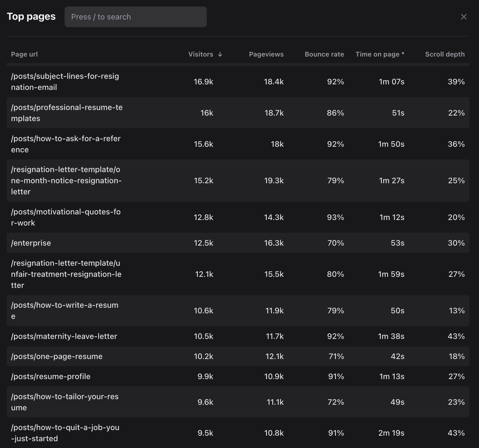The height and width of the screenshot is (448, 479).
Task: Open /posts/subject-lines-for-resignation-email page link
Action: tap(65, 82)
